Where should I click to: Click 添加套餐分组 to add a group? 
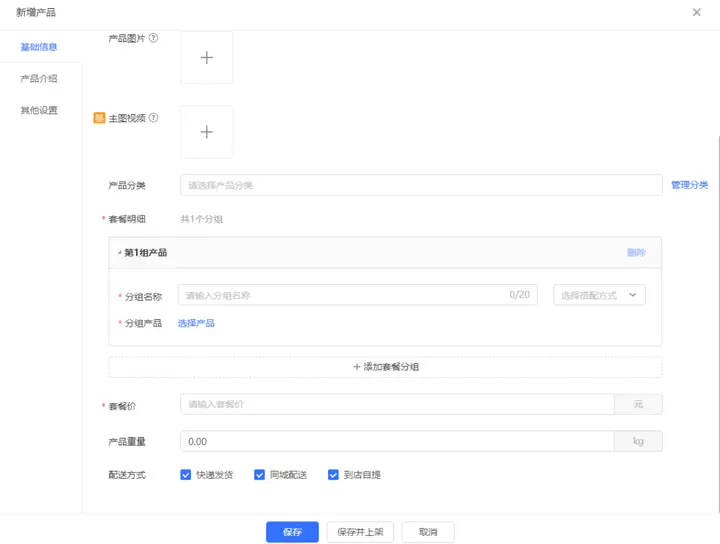tap(385, 367)
